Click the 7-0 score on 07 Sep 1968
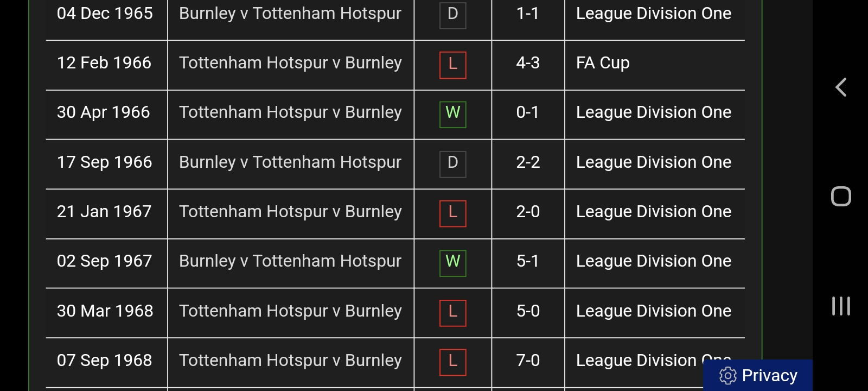 [528, 361]
